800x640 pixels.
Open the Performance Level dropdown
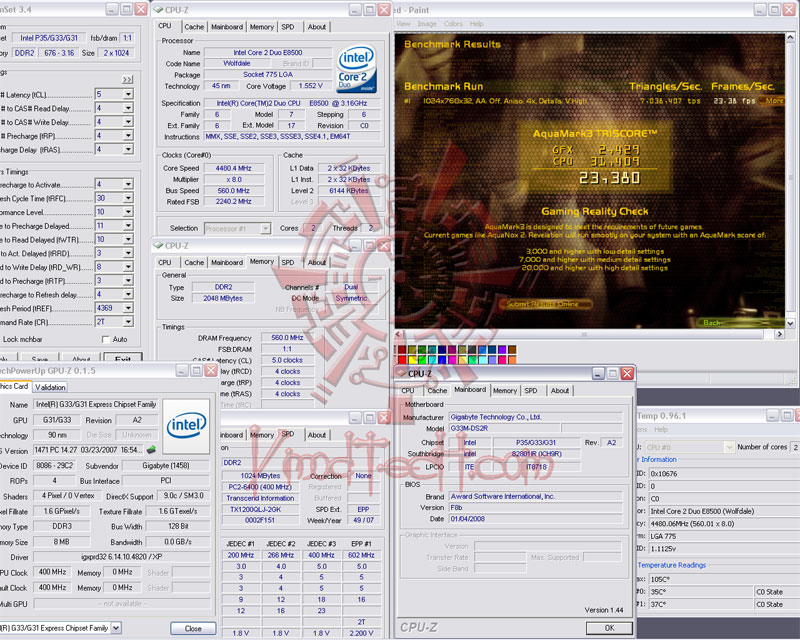tap(128, 212)
